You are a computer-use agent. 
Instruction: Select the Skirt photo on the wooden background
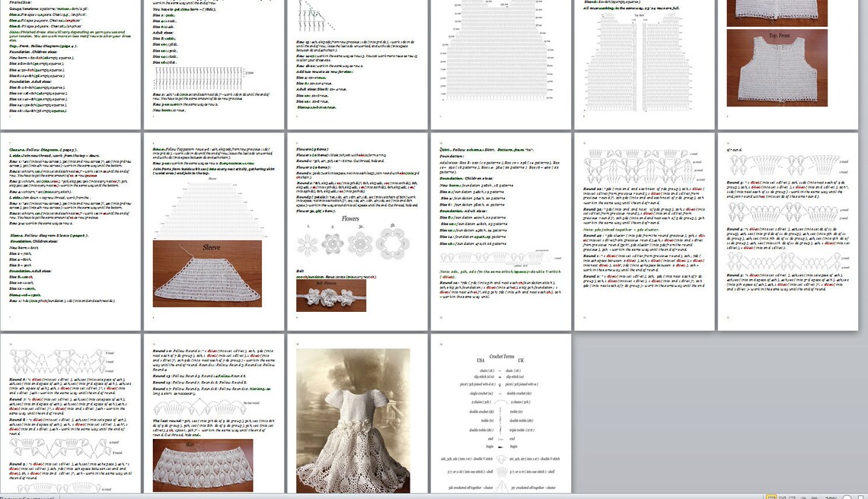pos(203,466)
